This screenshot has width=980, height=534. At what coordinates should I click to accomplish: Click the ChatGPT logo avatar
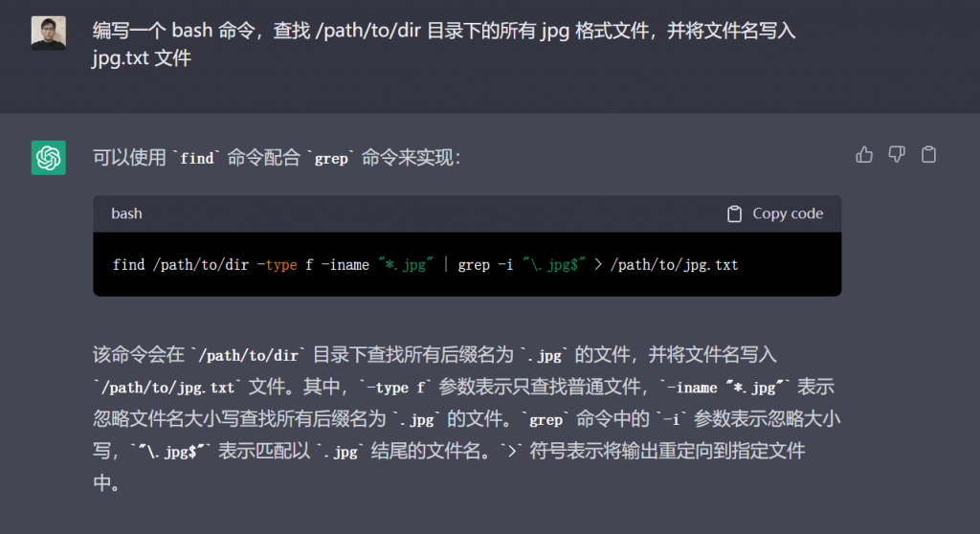coord(49,158)
